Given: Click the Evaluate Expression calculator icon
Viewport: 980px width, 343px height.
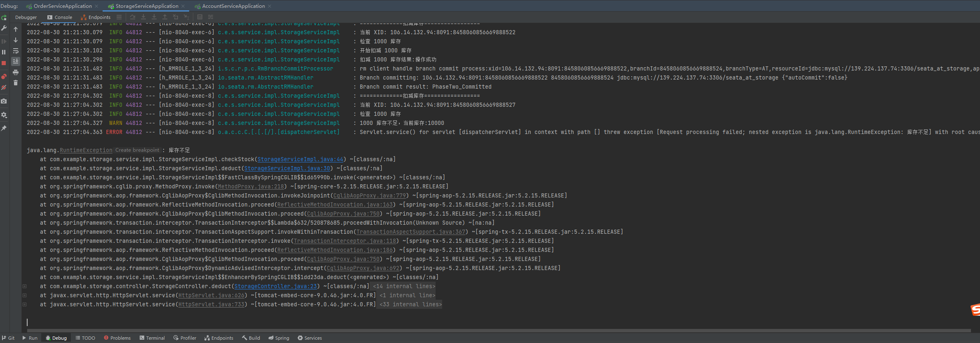Looking at the screenshot, I should tap(200, 17).
